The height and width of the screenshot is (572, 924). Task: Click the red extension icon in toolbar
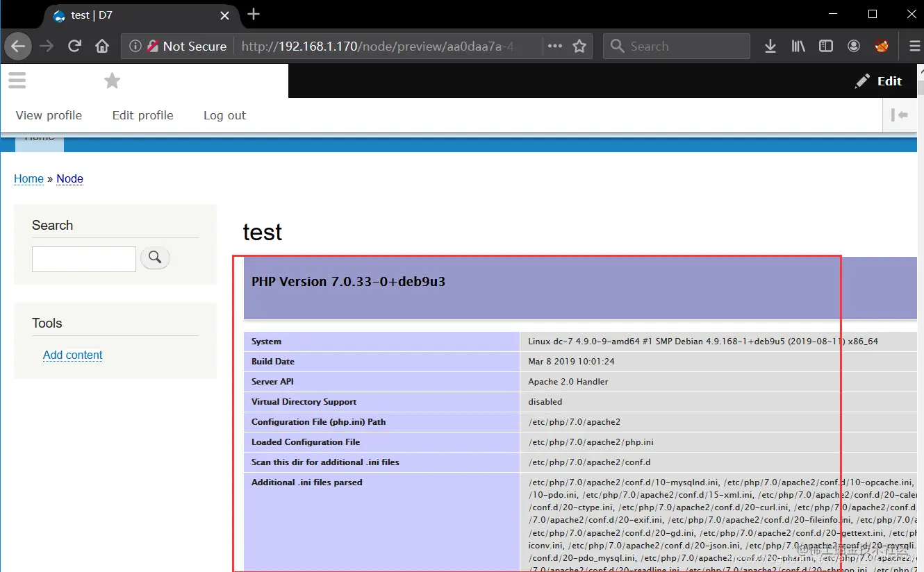882,47
